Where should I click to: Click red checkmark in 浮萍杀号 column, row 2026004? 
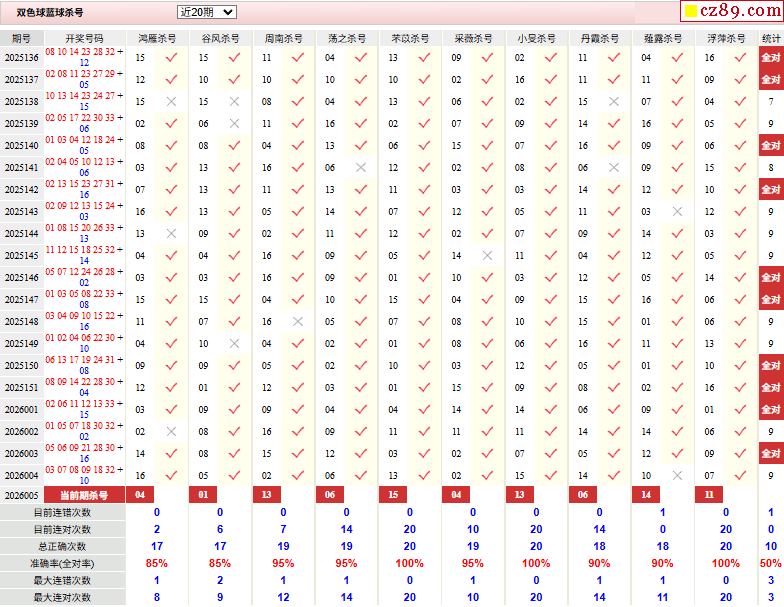point(740,476)
